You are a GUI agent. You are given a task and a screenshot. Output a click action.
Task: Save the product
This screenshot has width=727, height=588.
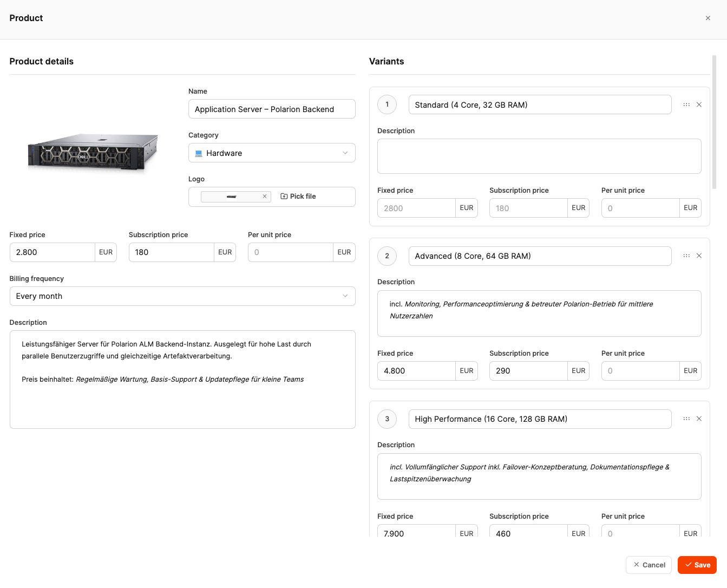click(697, 565)
